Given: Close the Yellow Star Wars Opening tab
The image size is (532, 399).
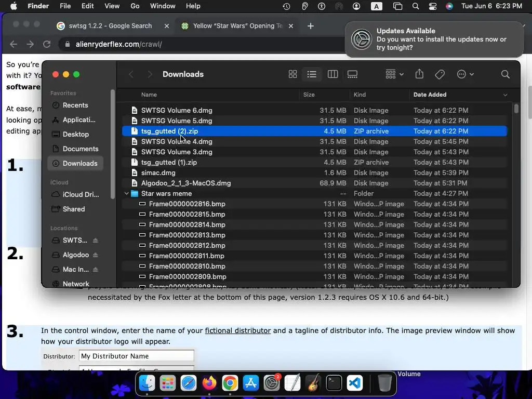Looking at the screenshot, I should [291, 26].
